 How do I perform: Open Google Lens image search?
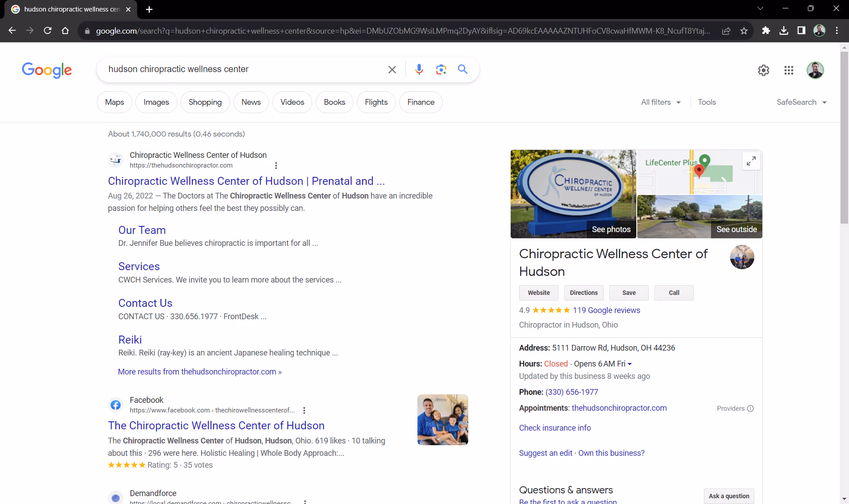(441, 69)
